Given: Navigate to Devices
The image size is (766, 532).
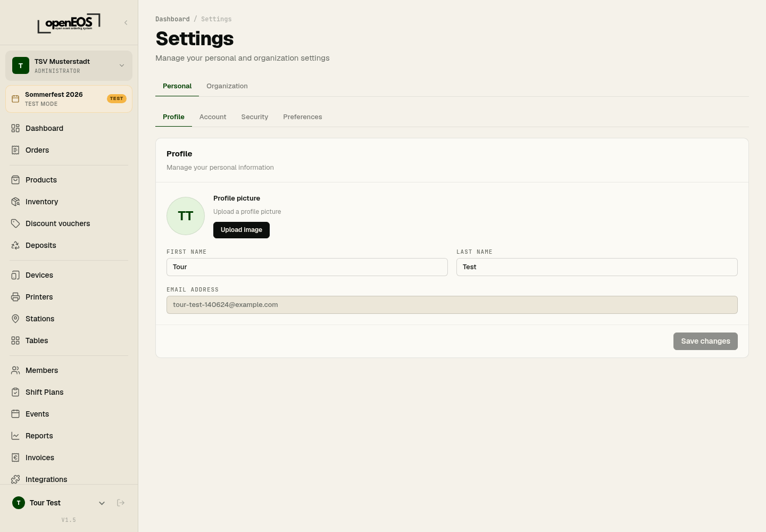Looking at the screenshot, I should [x=39, y=275].
